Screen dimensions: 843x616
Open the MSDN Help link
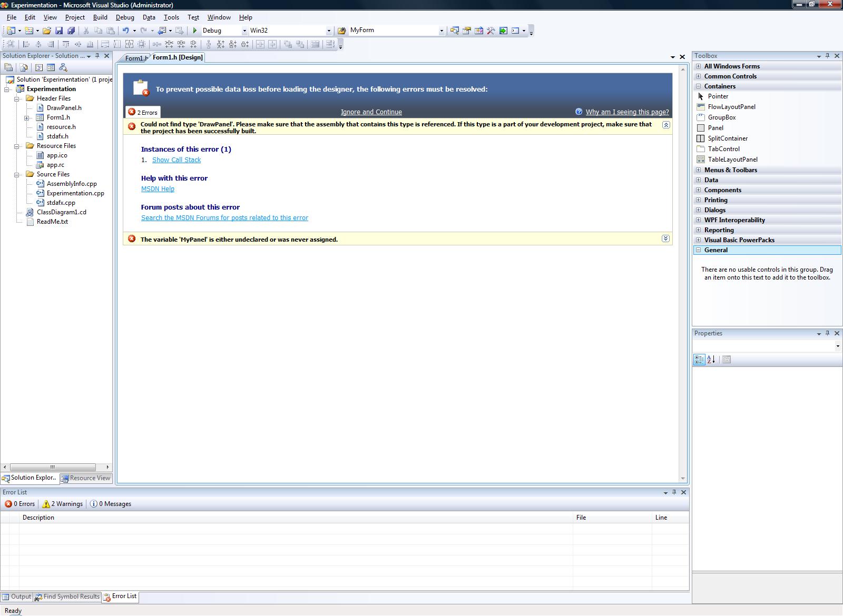tap(158, 189)
